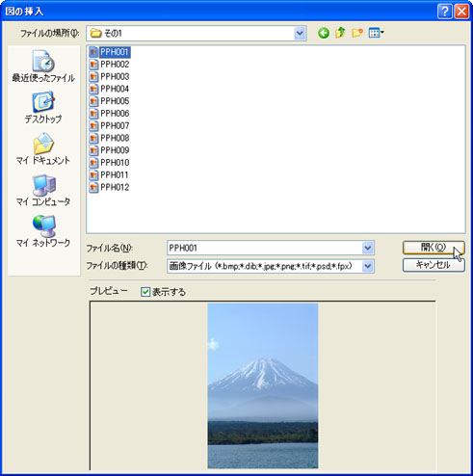The image size is (473, 476).
Task: Click the キャンセル button
Action: (x=434, y=265)
